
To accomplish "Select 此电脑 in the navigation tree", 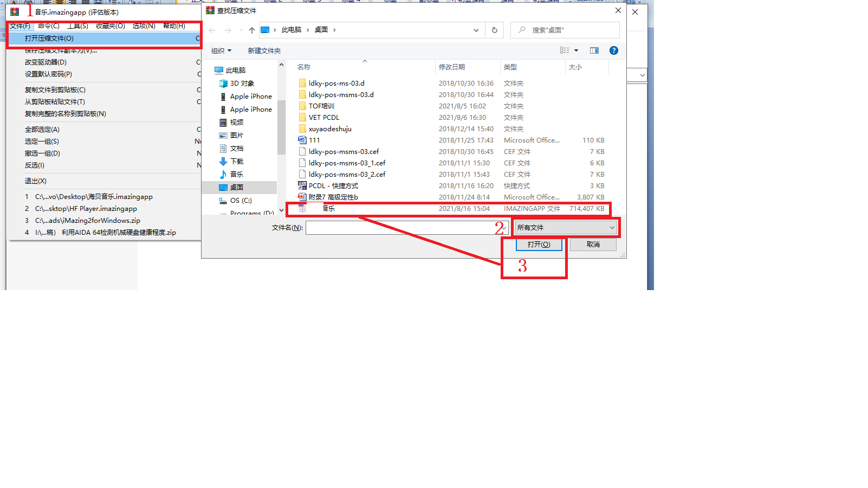I will coord(236,70).
